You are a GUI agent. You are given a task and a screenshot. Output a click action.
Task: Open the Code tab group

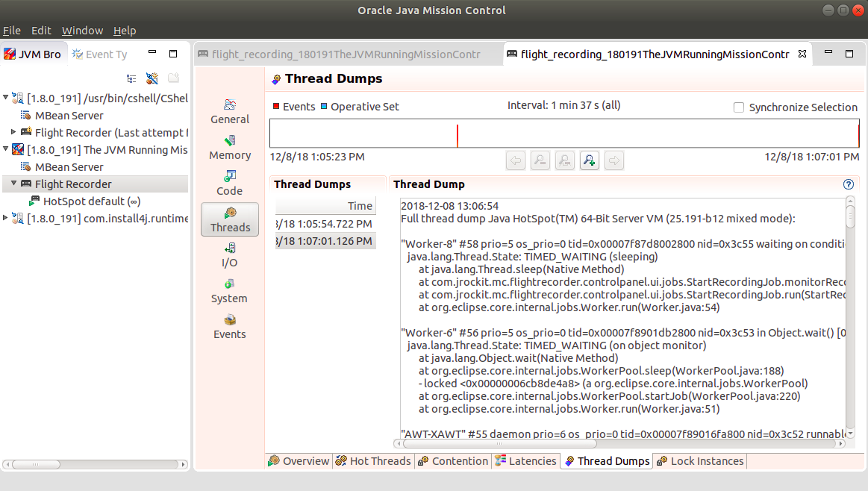tap(230, 184)
